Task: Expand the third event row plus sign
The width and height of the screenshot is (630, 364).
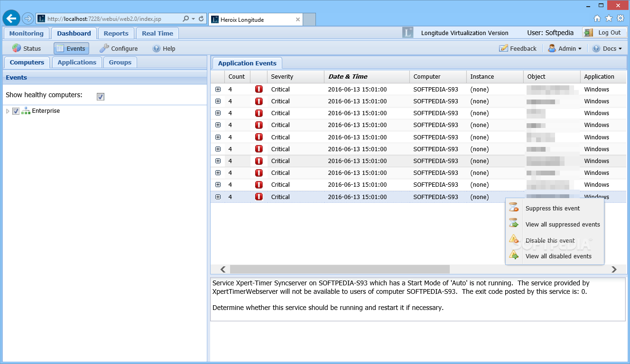Action: coord(218,113)
